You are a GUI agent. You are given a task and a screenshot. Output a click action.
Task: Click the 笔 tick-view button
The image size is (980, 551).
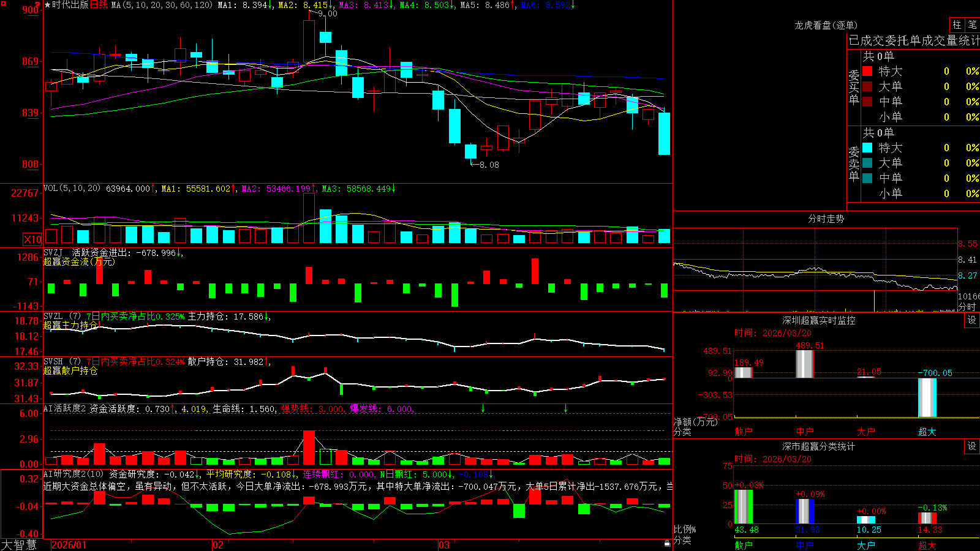click(x=972, y=25)
